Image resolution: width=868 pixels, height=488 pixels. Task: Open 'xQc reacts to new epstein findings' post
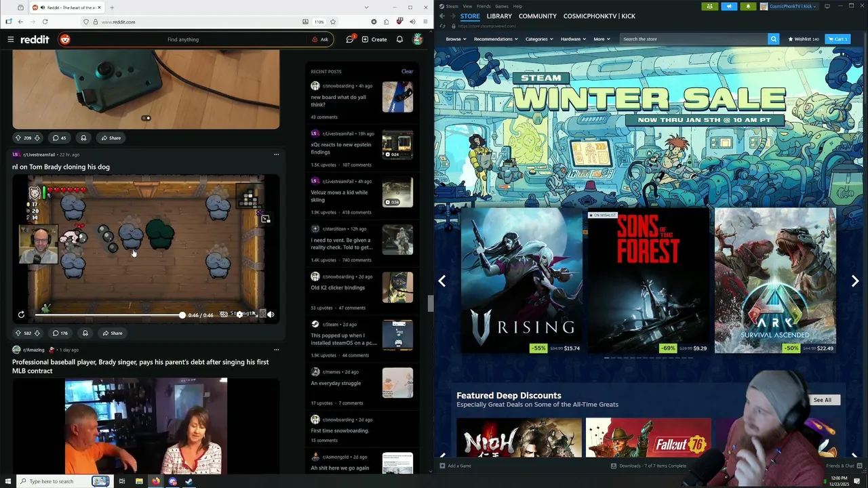(x=341, y=148)
